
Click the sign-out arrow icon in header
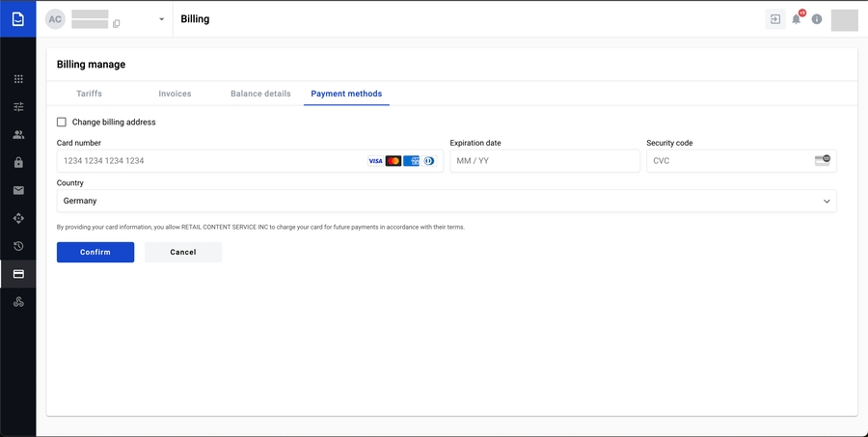coord(775,19)
